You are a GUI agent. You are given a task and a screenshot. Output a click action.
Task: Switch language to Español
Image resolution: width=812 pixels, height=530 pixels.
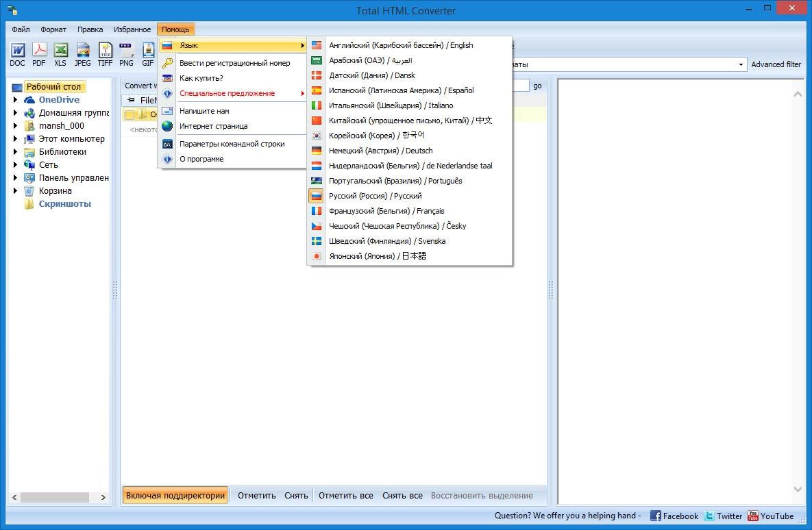point(410,90)
